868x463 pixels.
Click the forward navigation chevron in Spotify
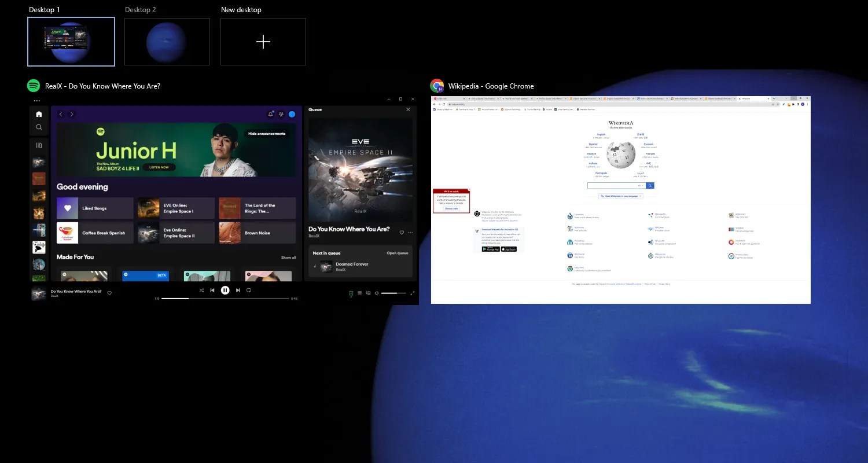71,114
